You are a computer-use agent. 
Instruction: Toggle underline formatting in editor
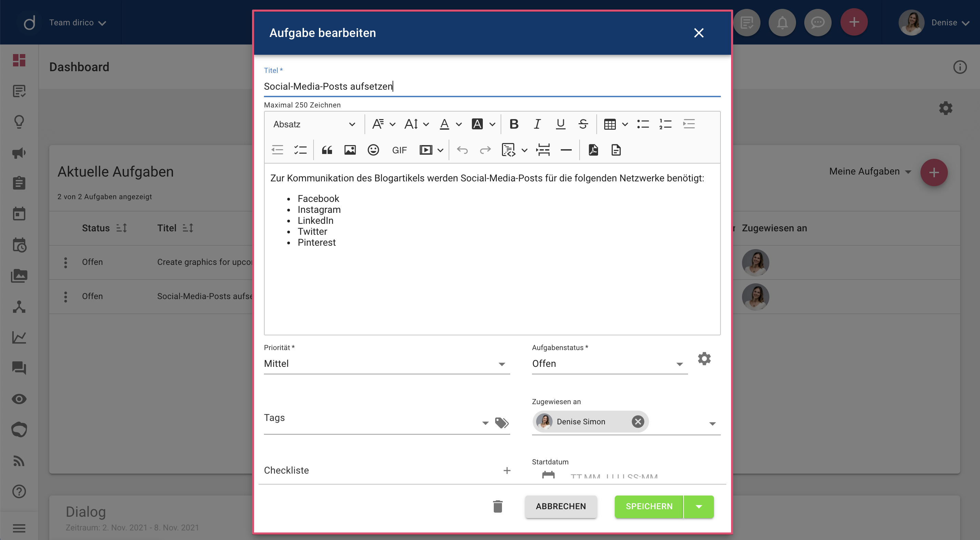(x=560, y=124)
